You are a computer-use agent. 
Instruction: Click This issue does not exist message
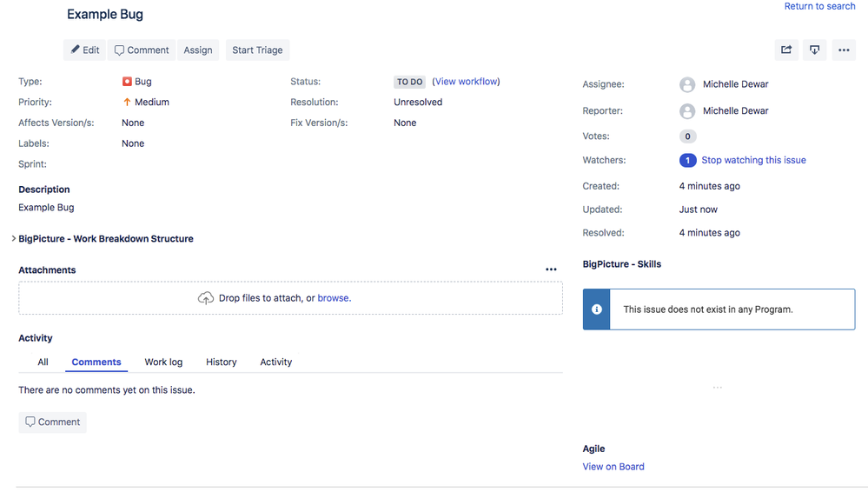pyautogui.click(x=708, y=309)
